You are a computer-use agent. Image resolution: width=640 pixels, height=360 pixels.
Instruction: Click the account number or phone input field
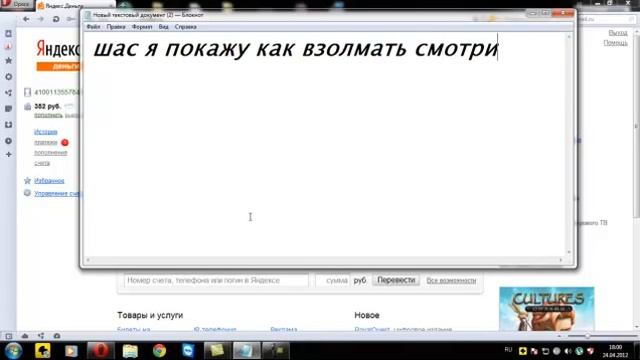216,280
